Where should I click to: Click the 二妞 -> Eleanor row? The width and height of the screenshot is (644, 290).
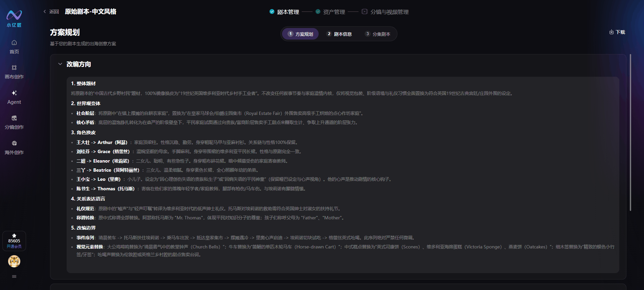pos(182,161)
